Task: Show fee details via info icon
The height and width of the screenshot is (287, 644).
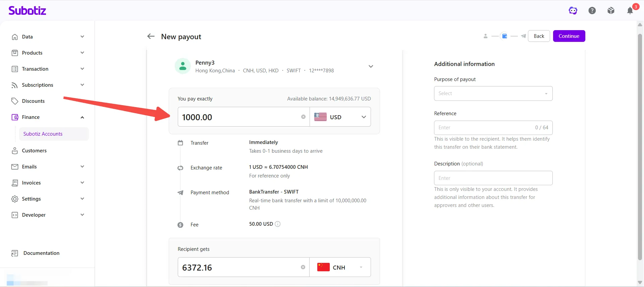Action: (x=278, y=224)
